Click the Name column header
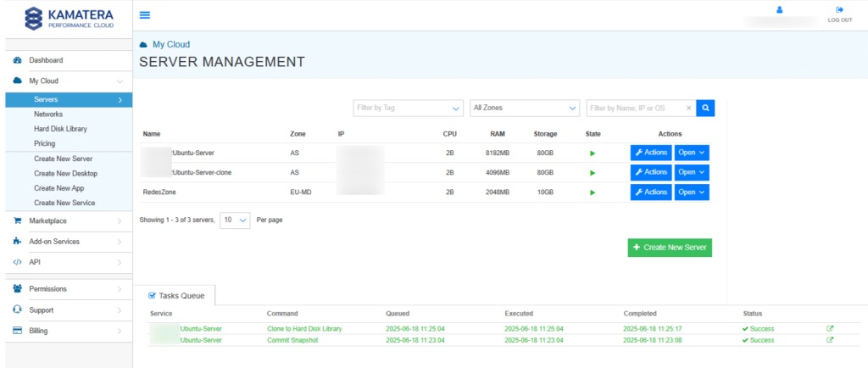 (x=152, y=134)
